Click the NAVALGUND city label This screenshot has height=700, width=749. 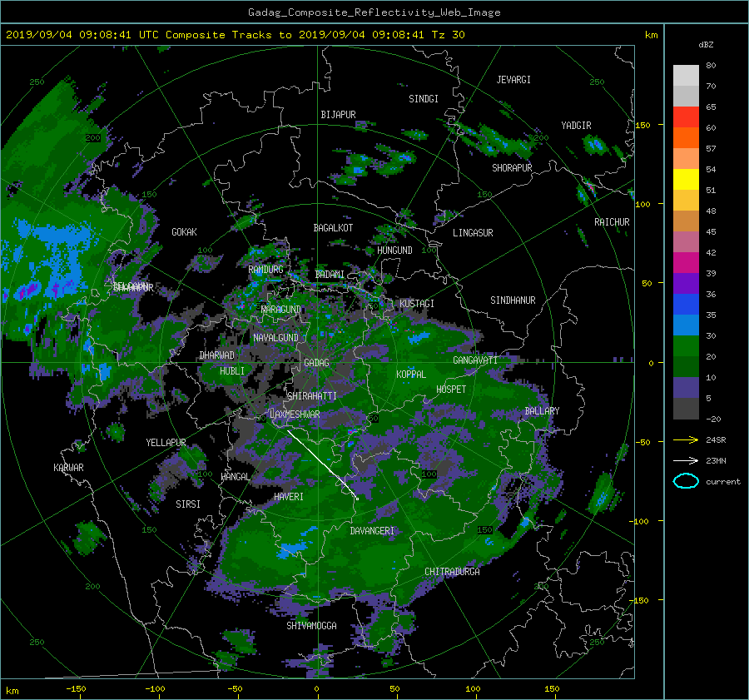(x=275, y=338)
